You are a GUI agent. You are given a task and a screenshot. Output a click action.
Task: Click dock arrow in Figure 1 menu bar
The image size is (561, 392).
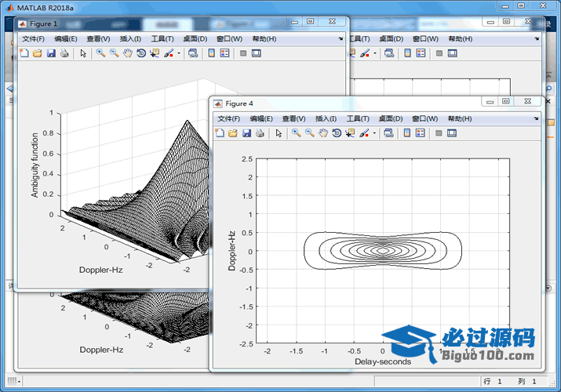341,38
